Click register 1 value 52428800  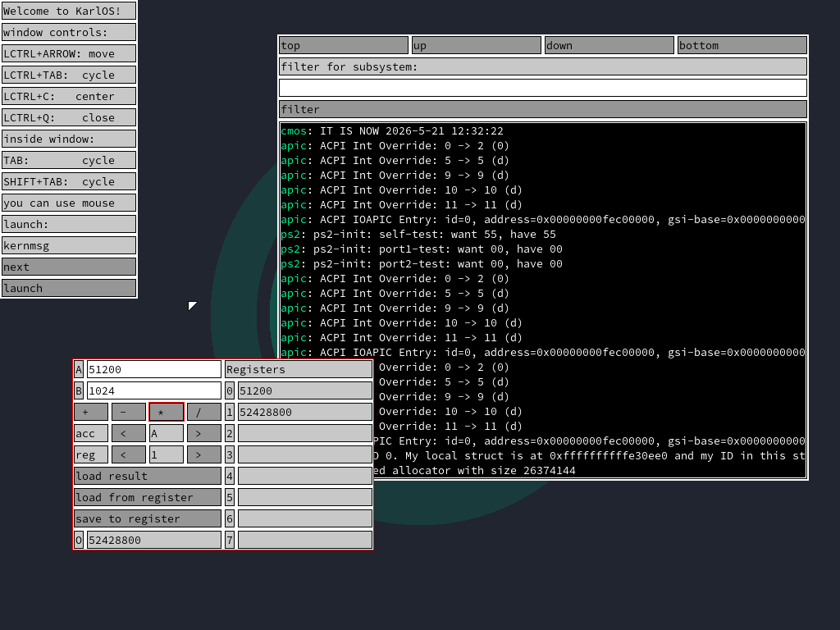point(305,412)
